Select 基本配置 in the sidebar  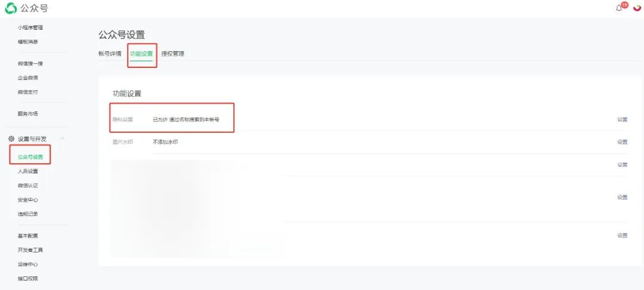[x=28, y=236]
